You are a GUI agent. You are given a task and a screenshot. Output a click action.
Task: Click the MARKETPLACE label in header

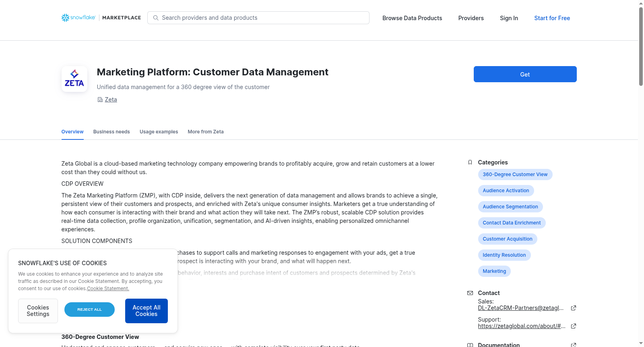tap(122, 18)
